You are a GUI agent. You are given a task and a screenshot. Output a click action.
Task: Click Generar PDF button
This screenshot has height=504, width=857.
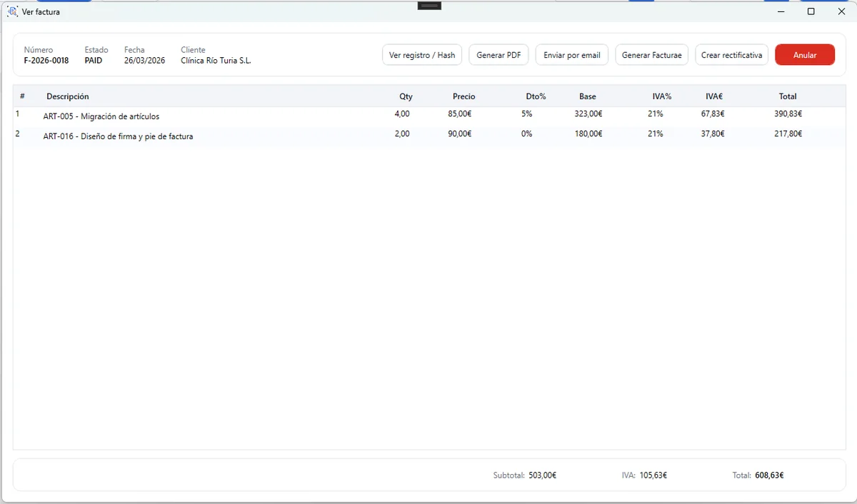click(x=498, y=55)
